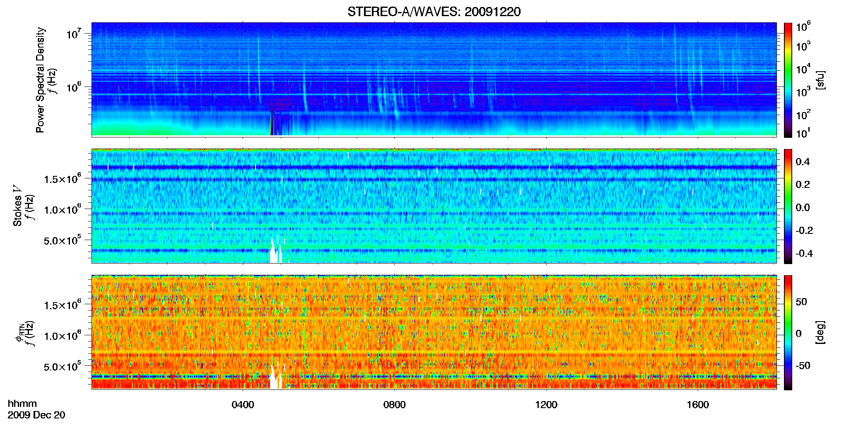Click the 1200 time tick label
This screenshot has width=868, height=447.
point(546,405)
